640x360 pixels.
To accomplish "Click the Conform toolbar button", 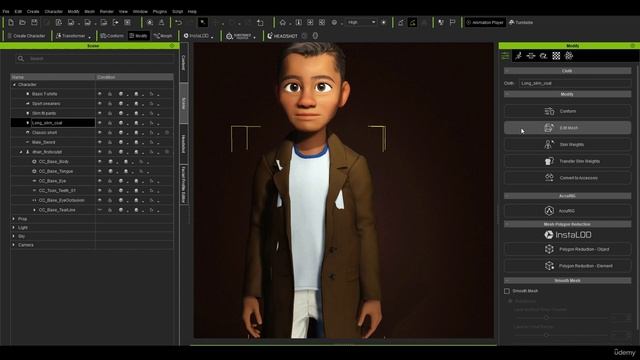I will point(112,36).
